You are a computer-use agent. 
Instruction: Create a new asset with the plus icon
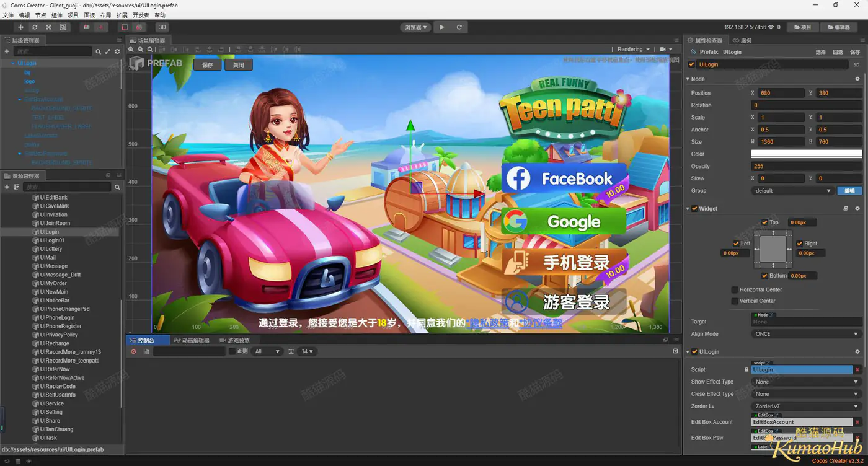[x=7, y=187]
